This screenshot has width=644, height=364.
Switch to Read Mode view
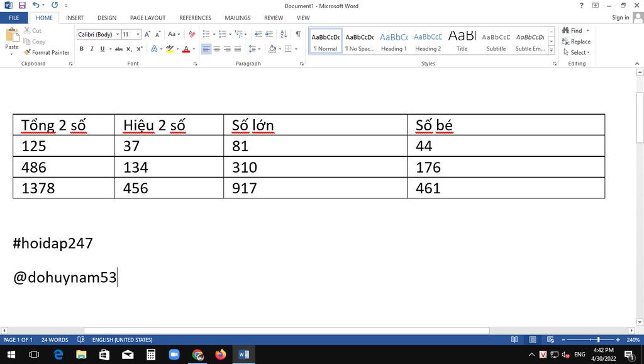514,339
